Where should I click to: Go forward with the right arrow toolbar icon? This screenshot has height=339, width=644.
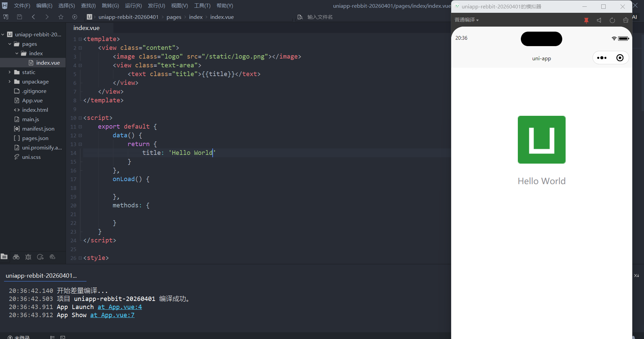point(47,17)
